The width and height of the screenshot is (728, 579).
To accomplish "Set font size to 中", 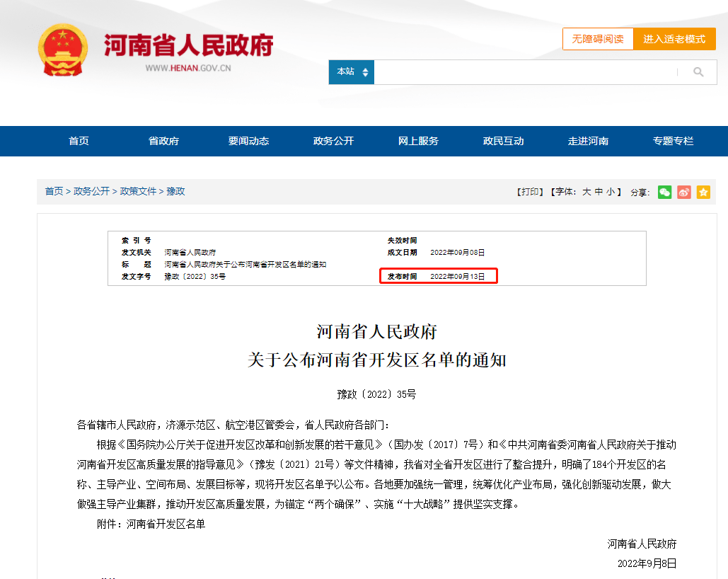I will 599,192.
